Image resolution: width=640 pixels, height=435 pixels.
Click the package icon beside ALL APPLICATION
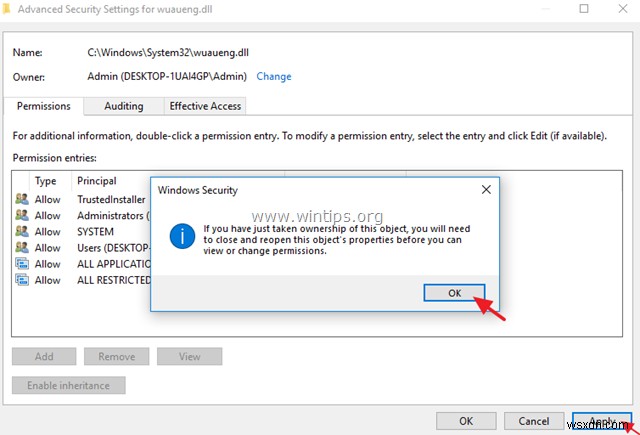coord(22,264)
